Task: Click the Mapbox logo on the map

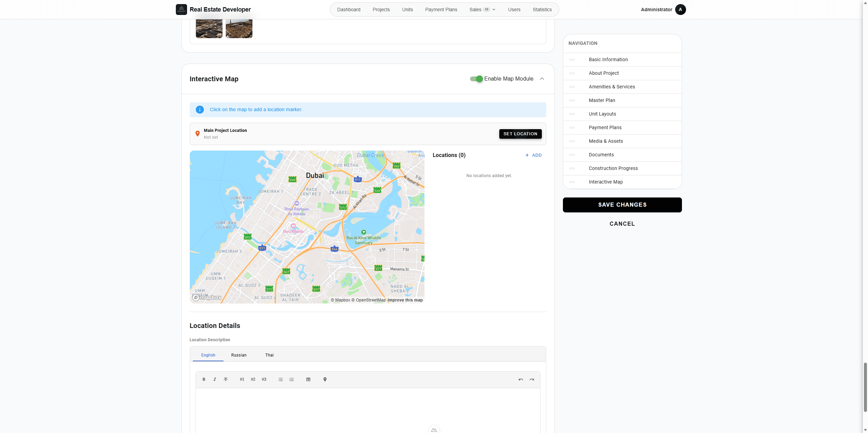Action: 207,297
